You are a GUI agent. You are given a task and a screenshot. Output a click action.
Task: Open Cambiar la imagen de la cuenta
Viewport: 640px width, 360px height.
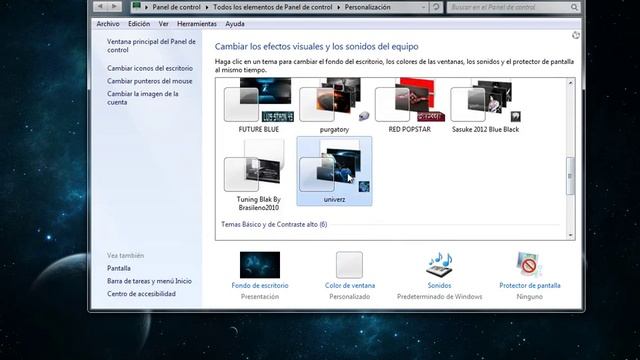[143, 98]
